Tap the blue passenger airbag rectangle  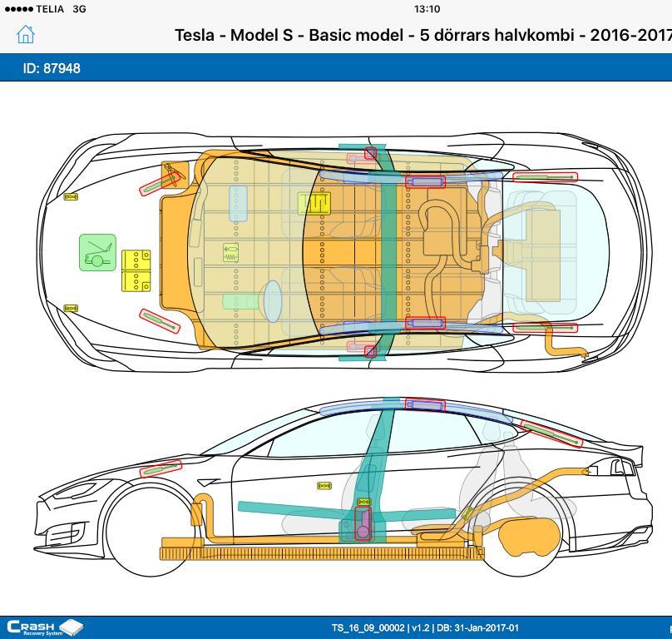[x=238, y=203]
